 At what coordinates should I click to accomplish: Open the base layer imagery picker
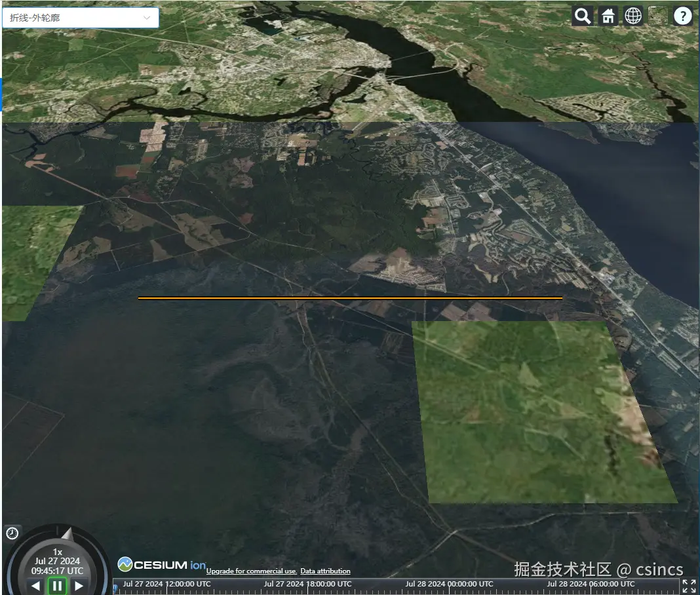tap(657, 16)
